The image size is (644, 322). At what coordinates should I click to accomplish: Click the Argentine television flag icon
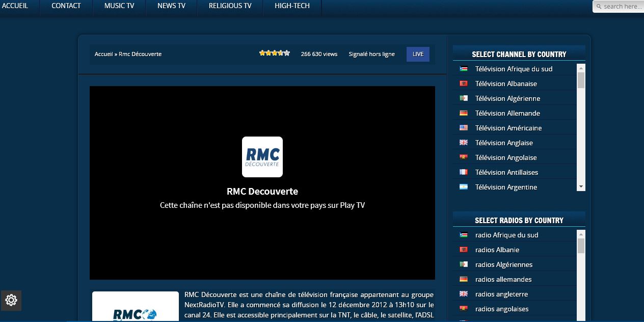[x=464, y=187]
